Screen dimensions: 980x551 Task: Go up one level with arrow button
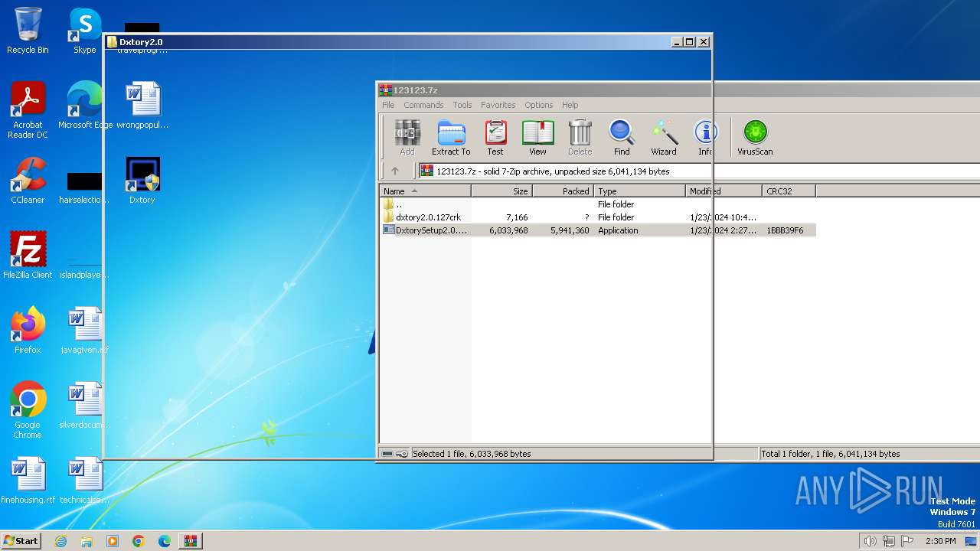pos(395,171)
